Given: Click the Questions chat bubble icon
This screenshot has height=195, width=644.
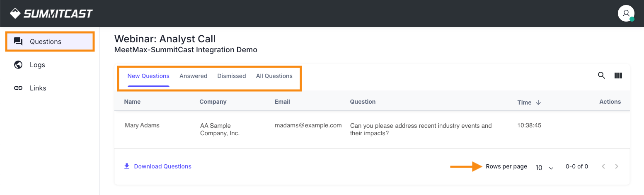Looking at the screenshot, I should 18,41.
